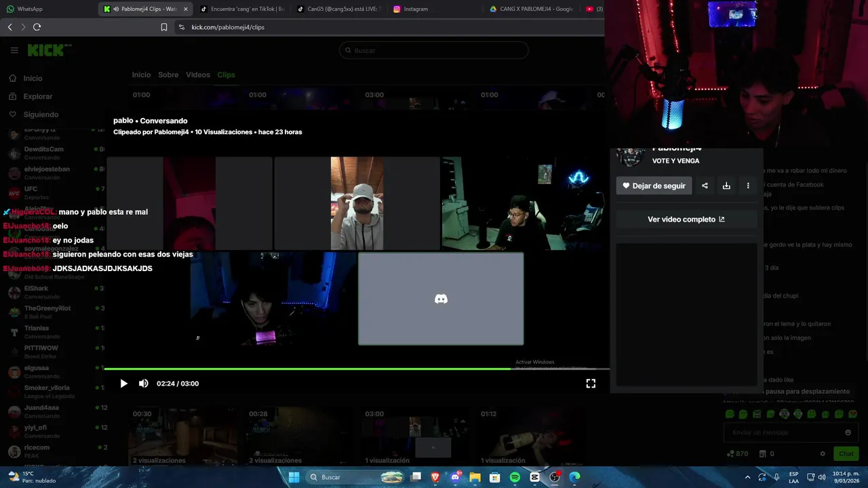The height and width of the screenshot is (488, 868).
Task: Reload the Kick page
Action: (x=37, y=27)
